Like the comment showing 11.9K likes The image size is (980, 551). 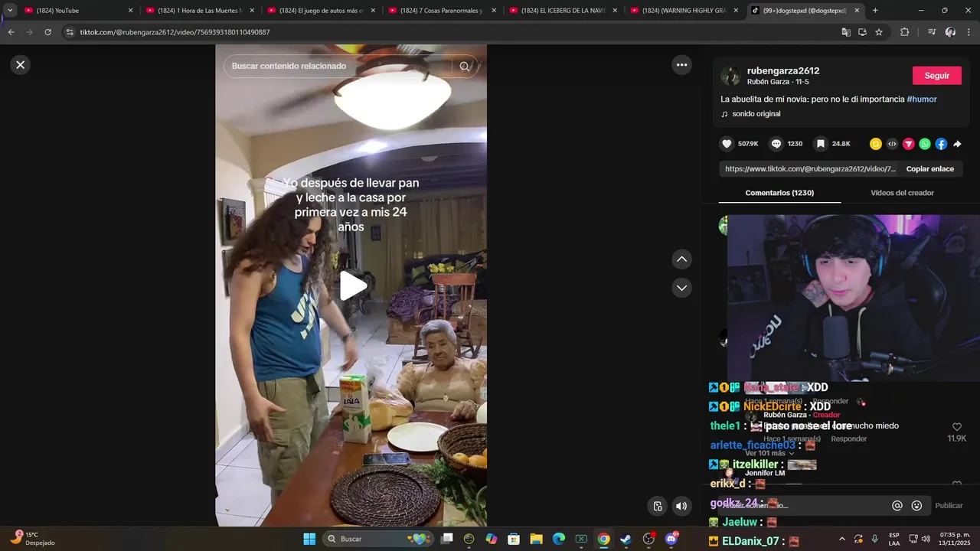pos(956,427)
